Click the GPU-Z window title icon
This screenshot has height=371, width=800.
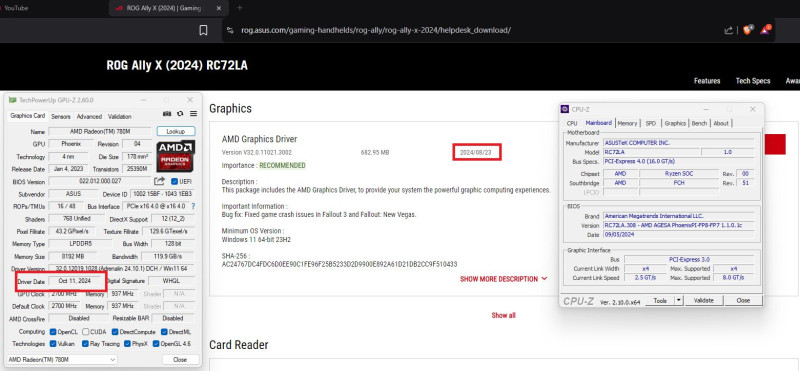coord(13,100)
